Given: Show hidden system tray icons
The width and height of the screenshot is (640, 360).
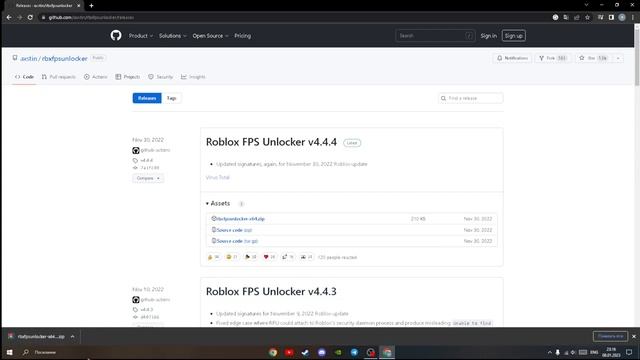Looking at the screenshot, I should click(x=549, y=352).
